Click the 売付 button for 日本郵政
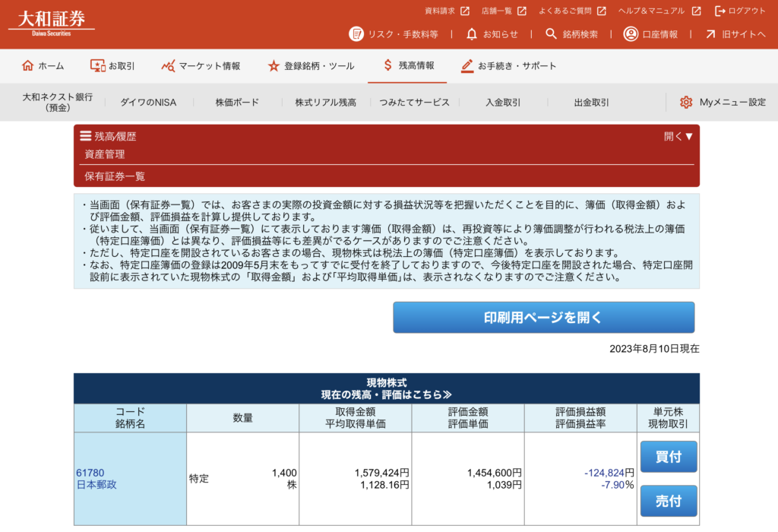778x532 pixels. click(669, 501)
